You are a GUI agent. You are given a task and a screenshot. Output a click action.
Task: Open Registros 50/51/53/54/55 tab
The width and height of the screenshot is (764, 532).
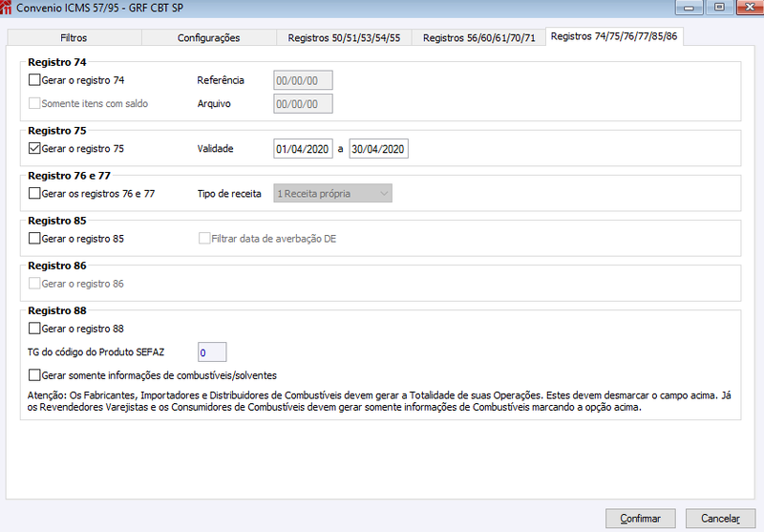(344, 37)
